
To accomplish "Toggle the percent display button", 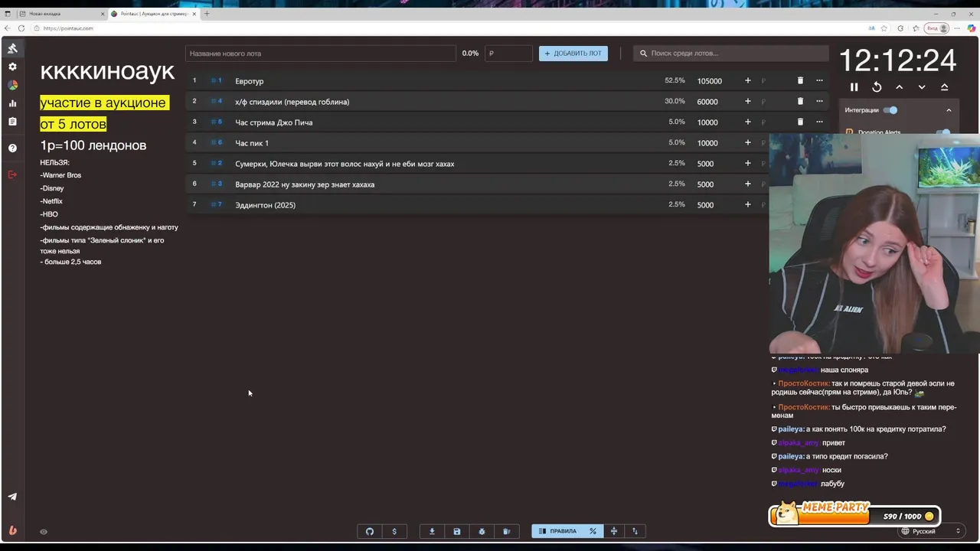I will pyautogui.click(x=593, y=531).
